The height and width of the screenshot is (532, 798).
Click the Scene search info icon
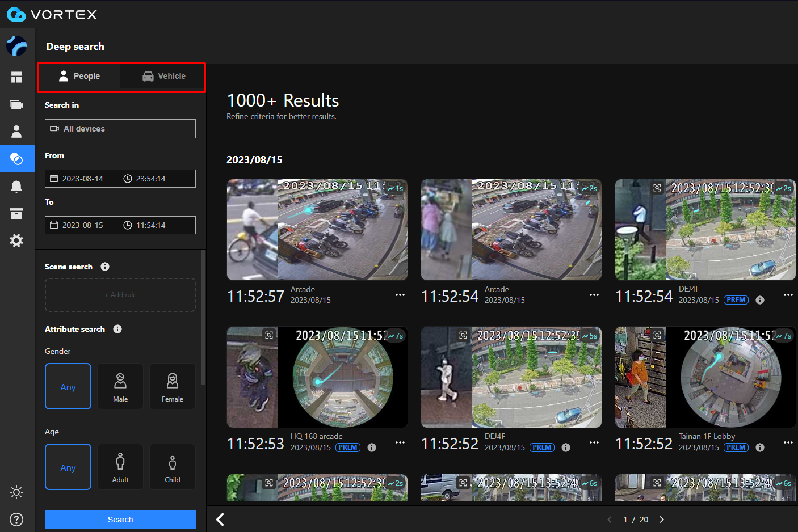105,267
